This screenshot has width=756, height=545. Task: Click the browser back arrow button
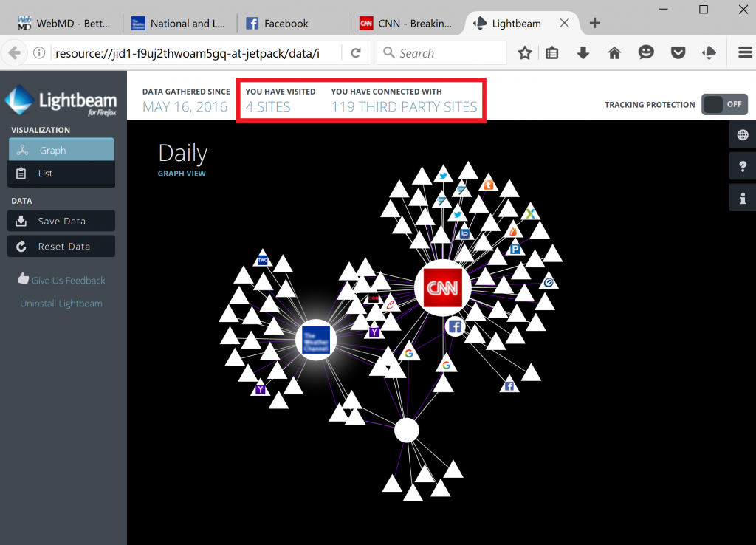(x=15, y=52)
